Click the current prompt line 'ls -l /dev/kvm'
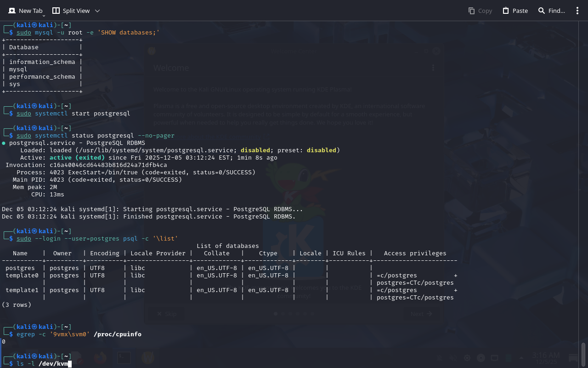Image resolution: width=588 pixels, height=368 pixels. (x=42, y=364)
